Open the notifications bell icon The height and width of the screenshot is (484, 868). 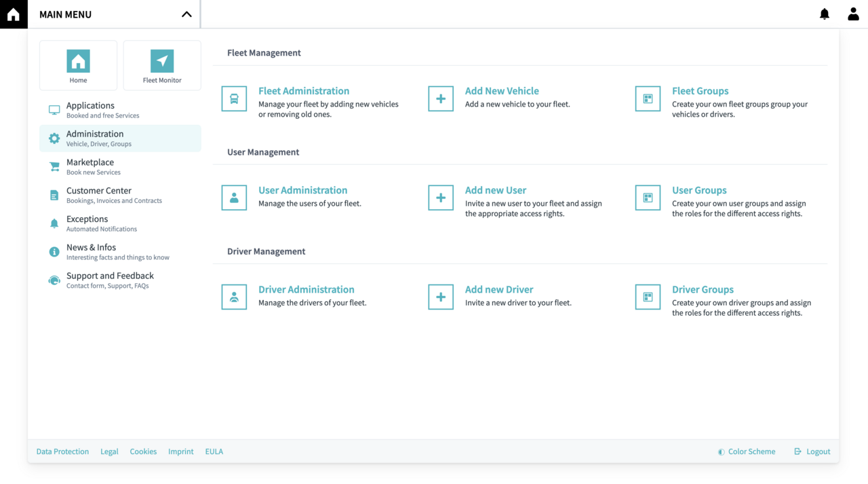point(825,14)
